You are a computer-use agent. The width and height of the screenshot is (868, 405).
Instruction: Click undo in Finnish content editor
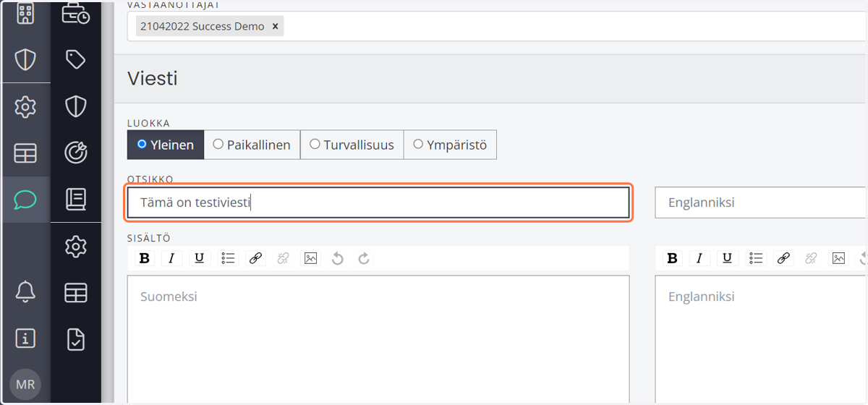[x=337, y=258]
